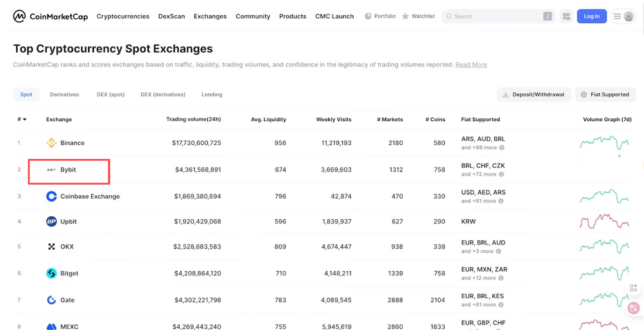
Task: Click the pink translate icon
Action: coord(633,308)
